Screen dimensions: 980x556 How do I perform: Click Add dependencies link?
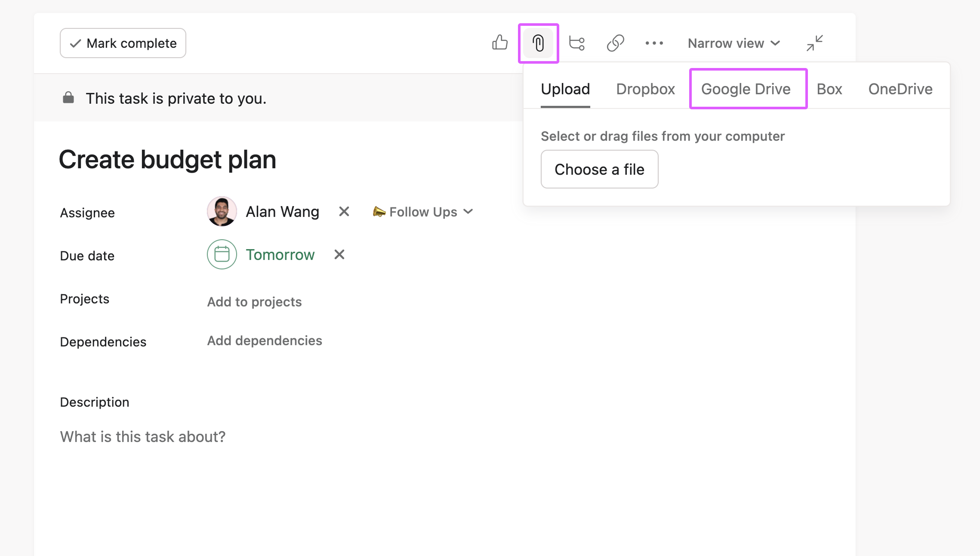(265, 340)
